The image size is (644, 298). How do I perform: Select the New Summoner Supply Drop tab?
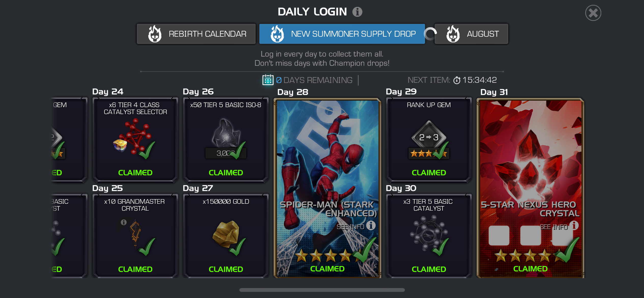(342, 34)
